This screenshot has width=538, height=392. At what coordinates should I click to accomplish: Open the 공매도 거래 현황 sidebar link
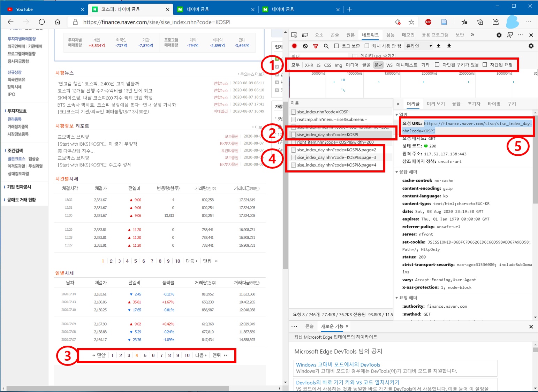(x=21, y=200)
